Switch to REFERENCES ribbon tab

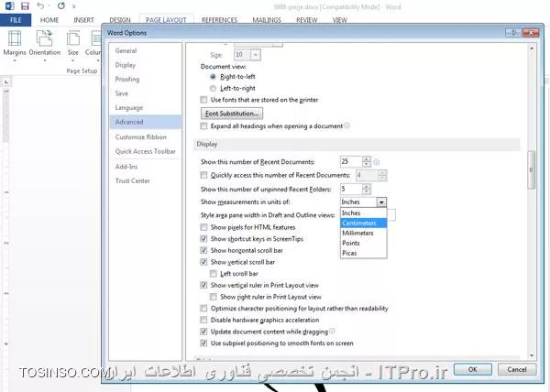220,20
